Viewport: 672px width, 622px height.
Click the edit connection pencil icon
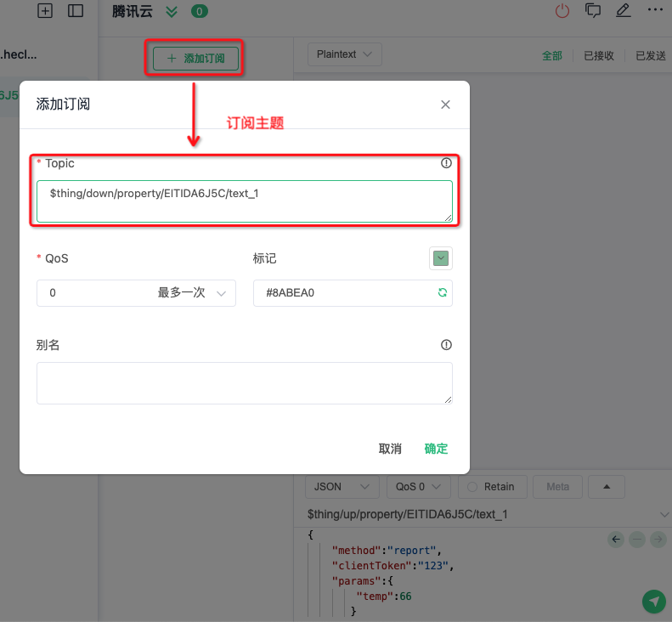click(623, 11)
